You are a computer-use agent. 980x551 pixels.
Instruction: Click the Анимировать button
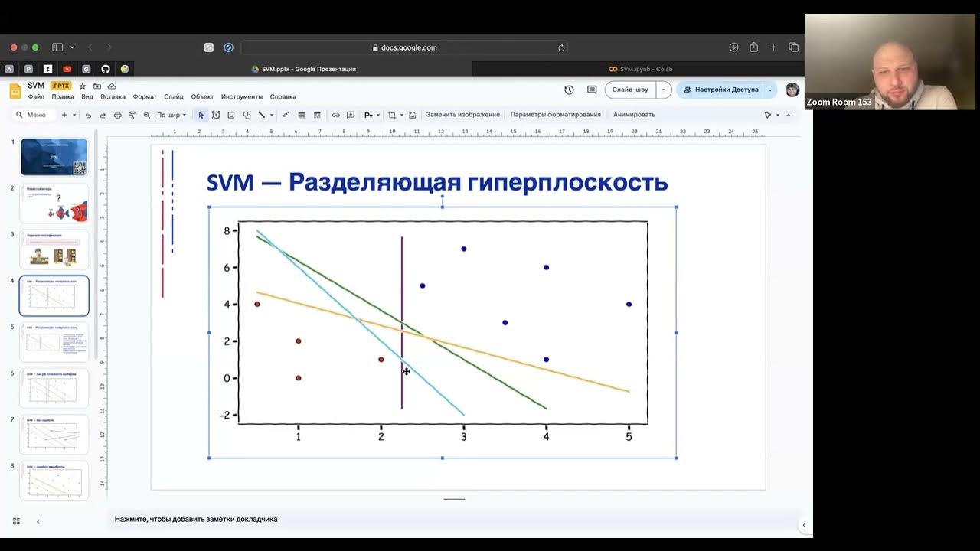(634, 115)
